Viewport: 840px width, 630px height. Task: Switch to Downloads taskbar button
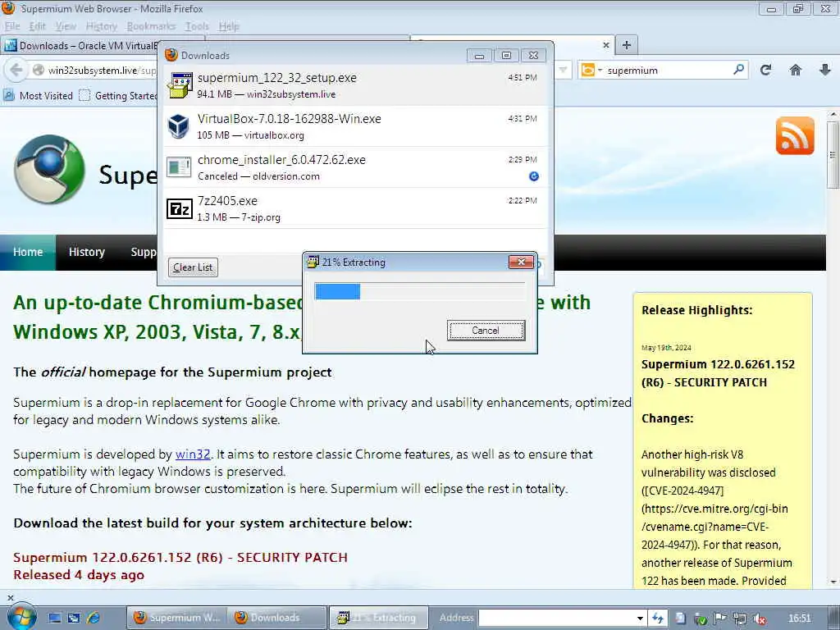click(277, 618)
